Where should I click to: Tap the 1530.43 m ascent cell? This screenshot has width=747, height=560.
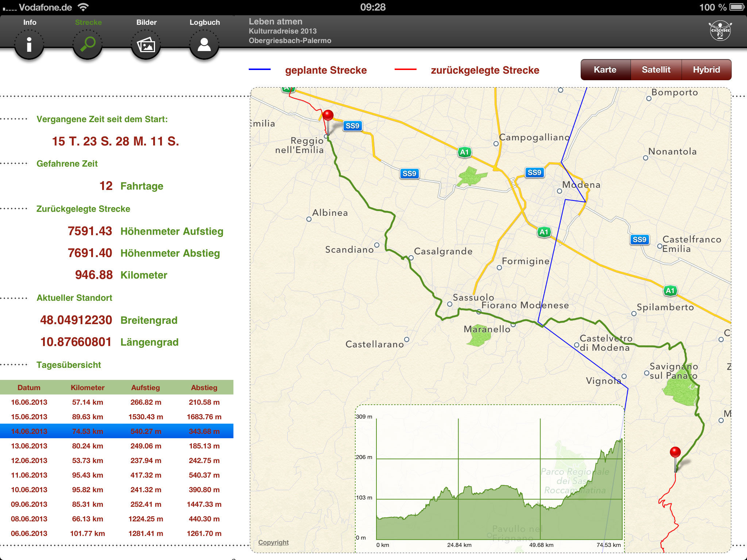[146, 417]
